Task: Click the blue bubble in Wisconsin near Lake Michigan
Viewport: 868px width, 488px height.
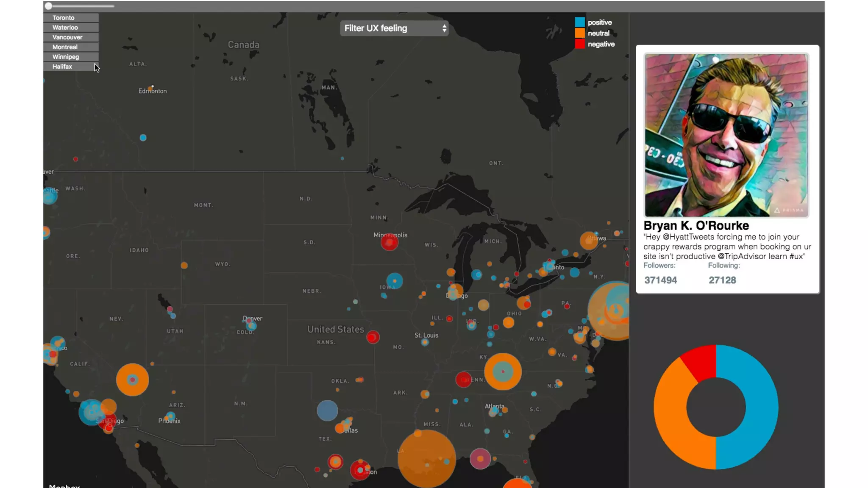Action: point(477,274)
